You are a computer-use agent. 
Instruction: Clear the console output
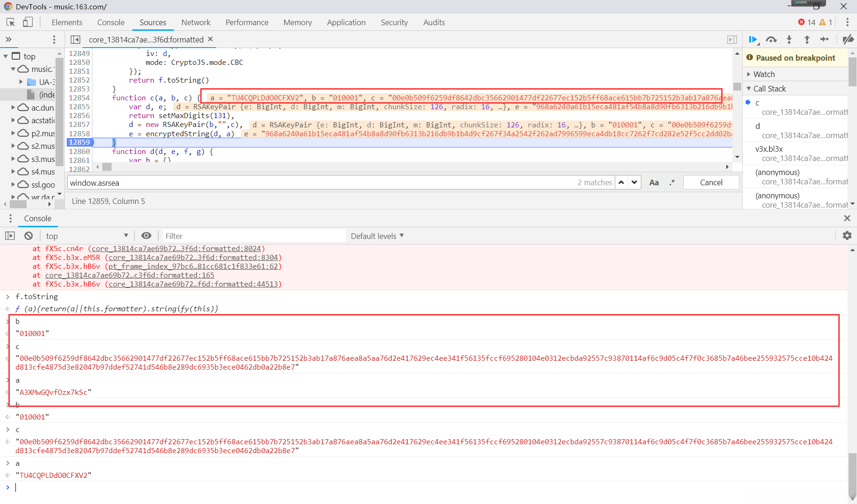[x=28, y=236]
